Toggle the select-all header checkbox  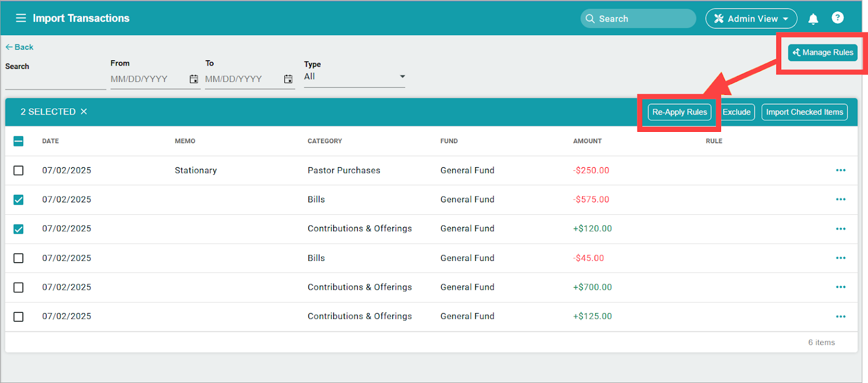[x=18, y=141]
